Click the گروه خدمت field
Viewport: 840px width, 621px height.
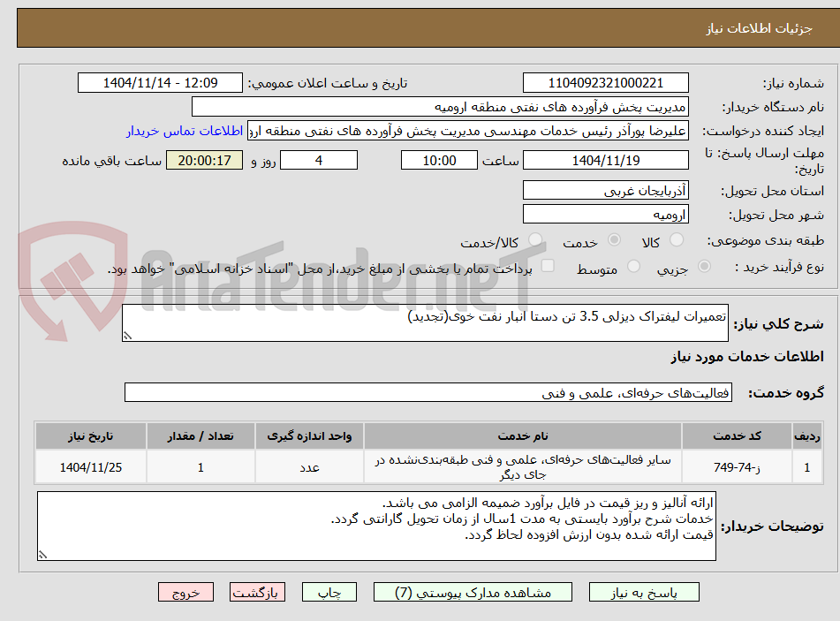[428, 392]
